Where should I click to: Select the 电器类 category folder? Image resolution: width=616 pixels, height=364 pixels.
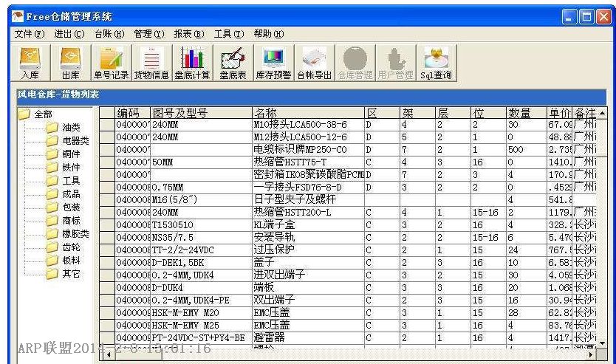point(75,140)
